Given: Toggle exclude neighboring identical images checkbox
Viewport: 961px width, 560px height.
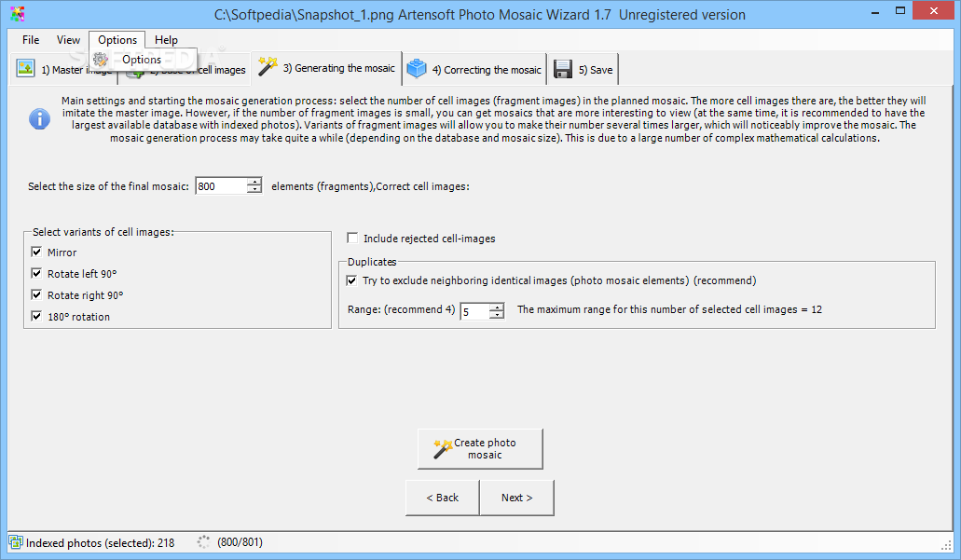Looking at the screenshot, I should (351, 280).
